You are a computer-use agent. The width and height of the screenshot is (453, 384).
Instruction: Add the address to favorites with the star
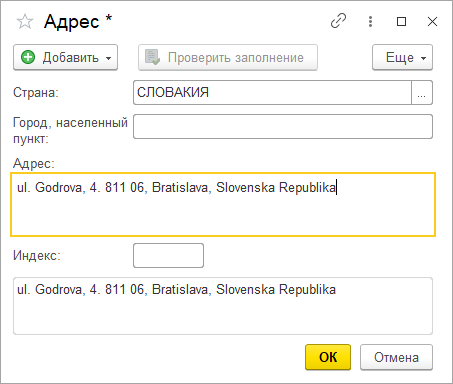pos(25,22)
